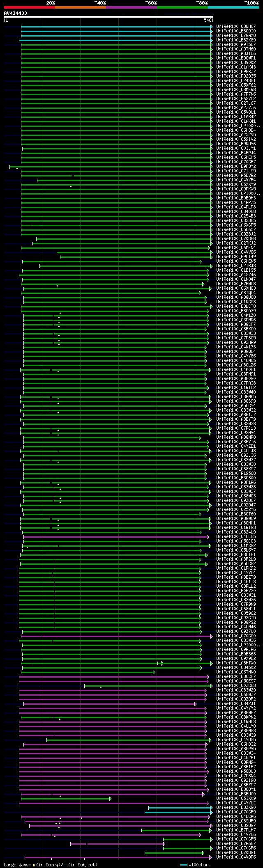
Task: Select hit label UniRef100_Q8MFR8
Action: click(236, 89)
